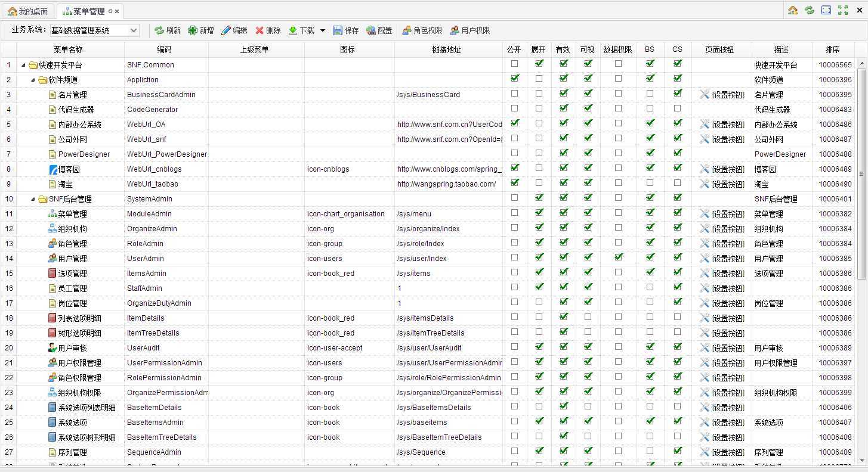Click the red book icon beside 选项管理
The height and width of the screenshot is (472, 868).
click(52, 273)
